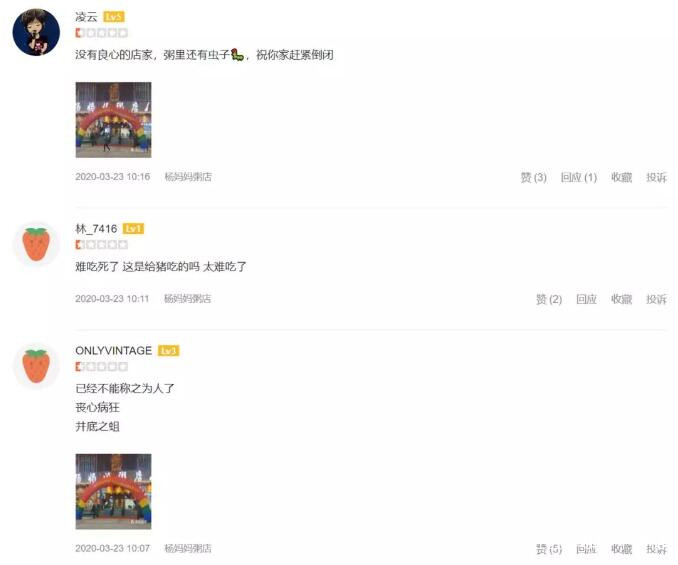Open the photo in ONLYVINTAGE's review
Screen dimensions: 678x565
[113, 492]
